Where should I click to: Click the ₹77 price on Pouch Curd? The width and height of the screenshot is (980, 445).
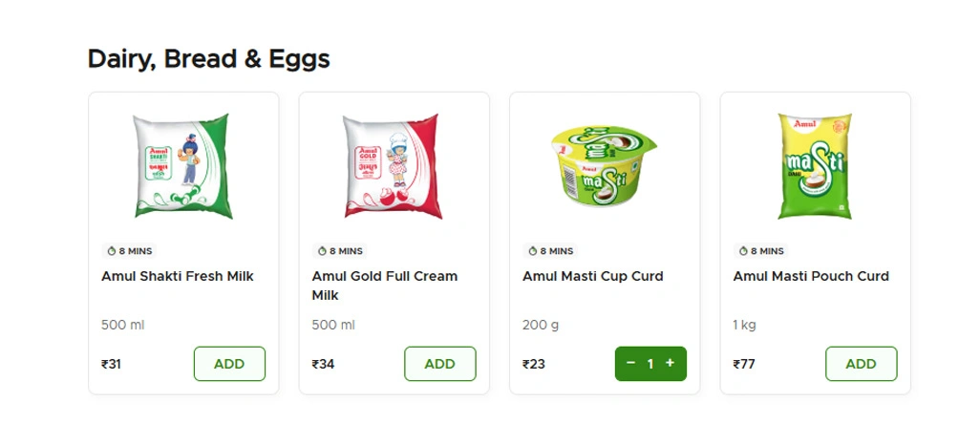[x=744, y=364]
